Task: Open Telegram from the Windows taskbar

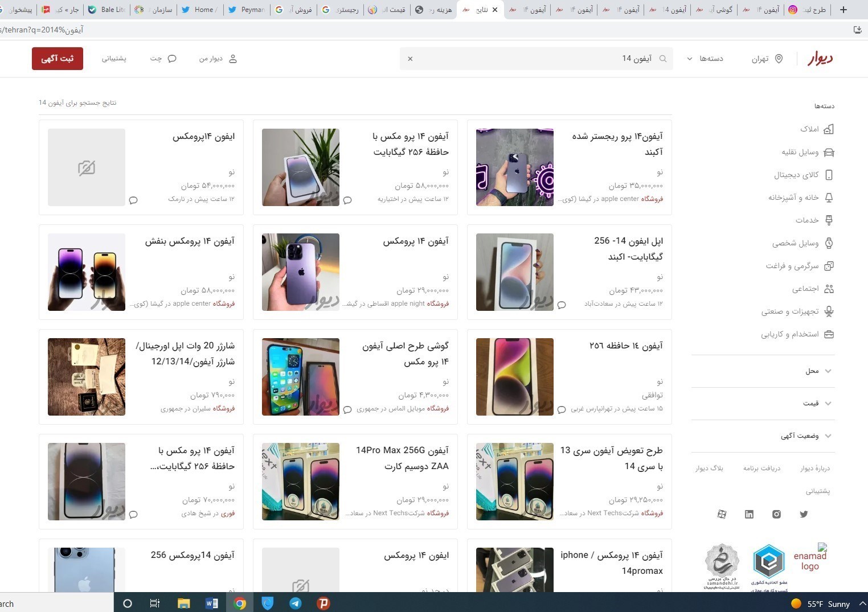Action: click(296, 603)
